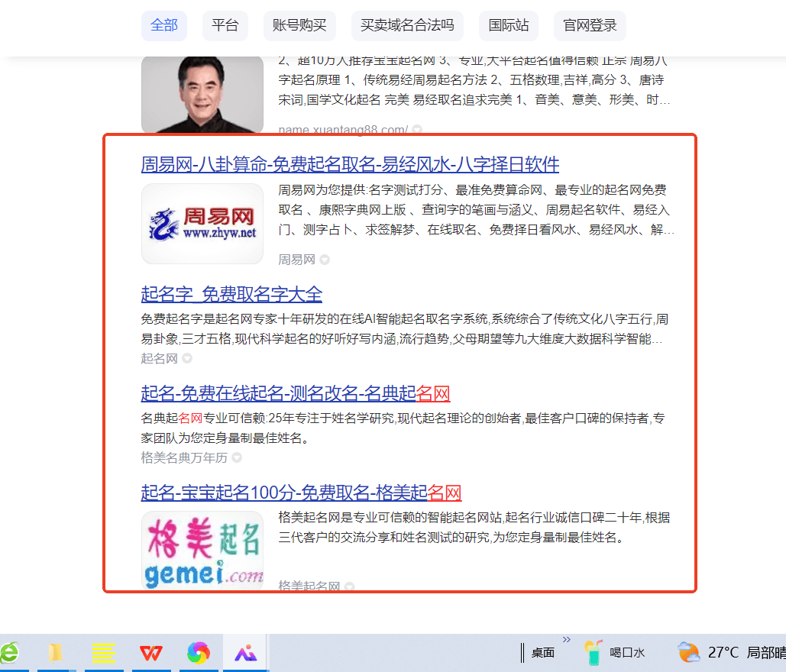The width and height of the screenshot is (786, 672).
Task: Switch to the 国际站 tab
Action: tap(508, 25)
